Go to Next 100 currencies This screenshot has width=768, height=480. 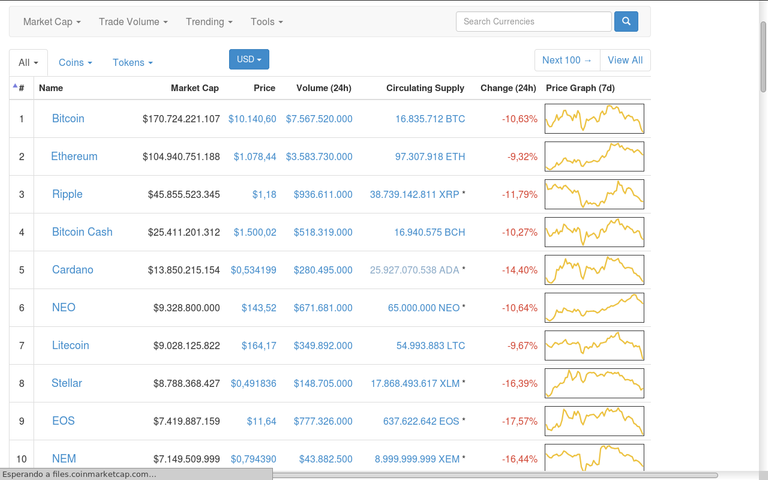click(x=567, y=60)
